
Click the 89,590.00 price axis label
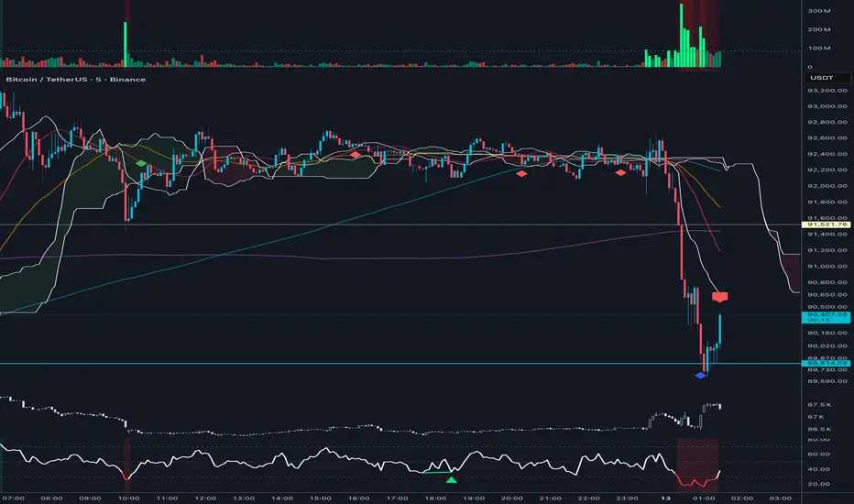(827, 381)
